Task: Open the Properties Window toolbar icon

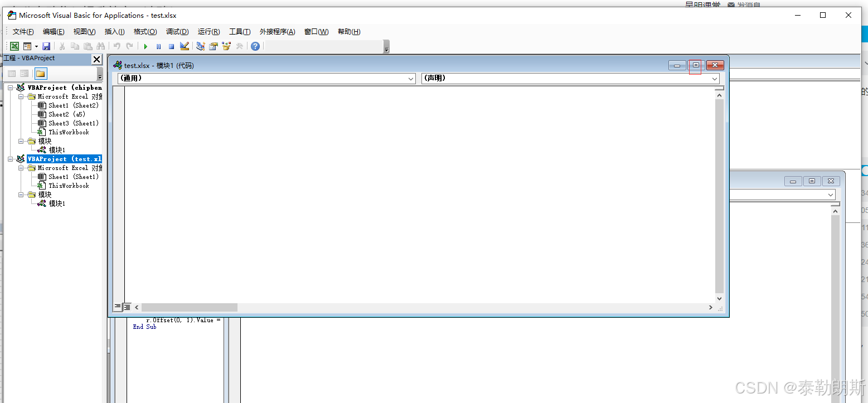Action: 214,46
